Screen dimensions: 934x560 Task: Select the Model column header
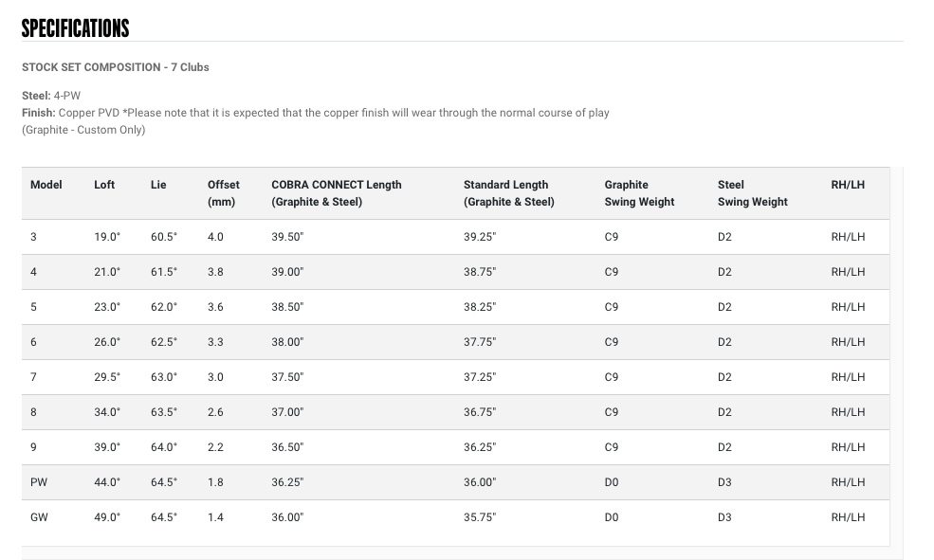point(46,185)
